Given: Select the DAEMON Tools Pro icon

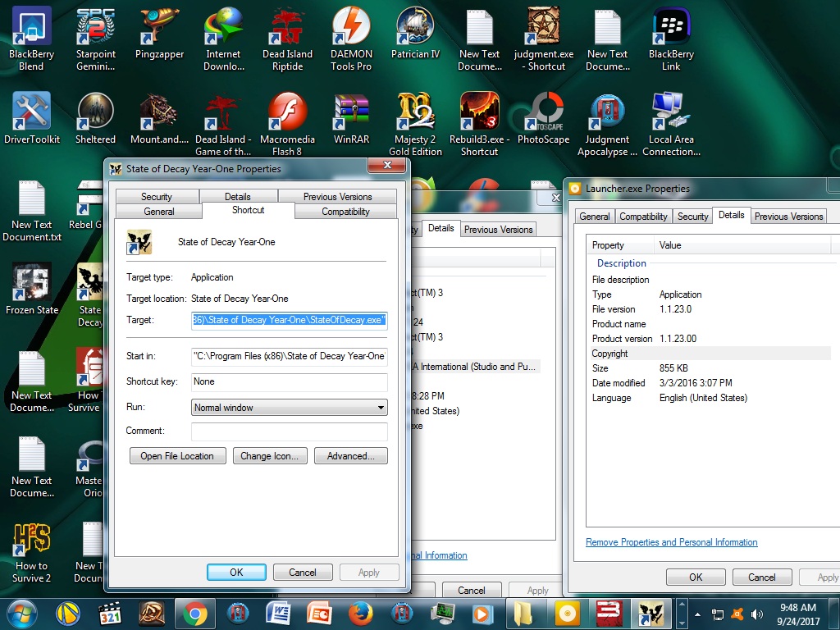Looking at the screenshot, I should coord(351,39).
